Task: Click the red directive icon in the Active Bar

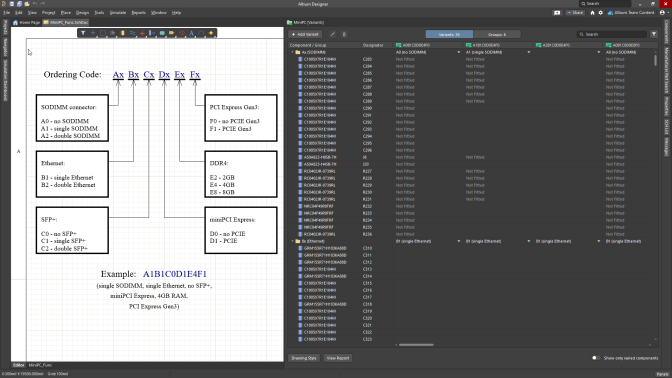Action: point(182,33)
